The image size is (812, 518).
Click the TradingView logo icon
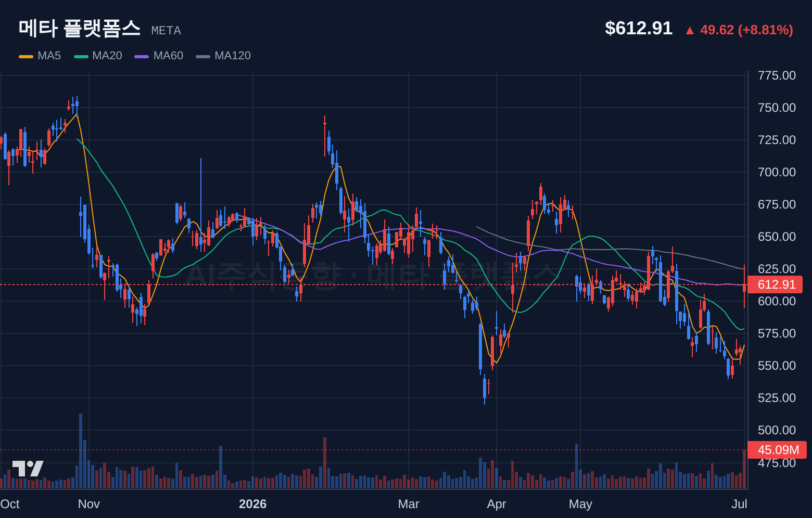coord(28,468)
